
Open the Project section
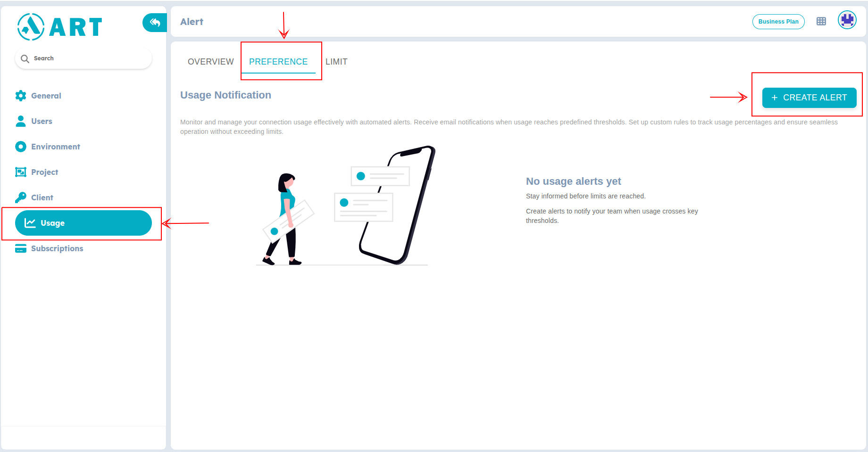click(x=45, y=172)
